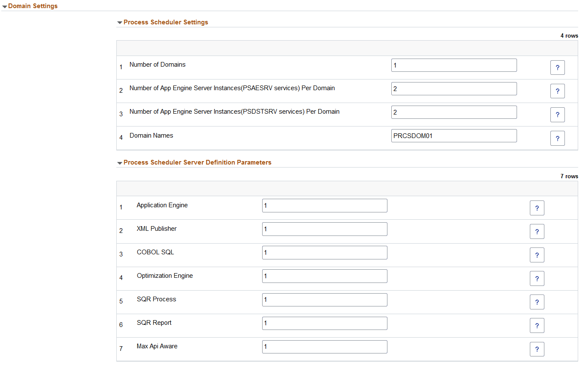Open help for XML Publisher parameter
The height and width of the screenshot is (365, 588).
point(537,231)
